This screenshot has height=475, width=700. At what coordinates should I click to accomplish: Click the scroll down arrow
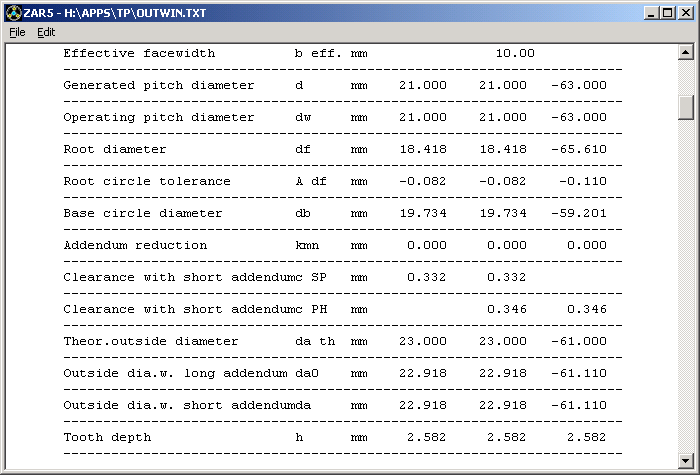point(685,461)
